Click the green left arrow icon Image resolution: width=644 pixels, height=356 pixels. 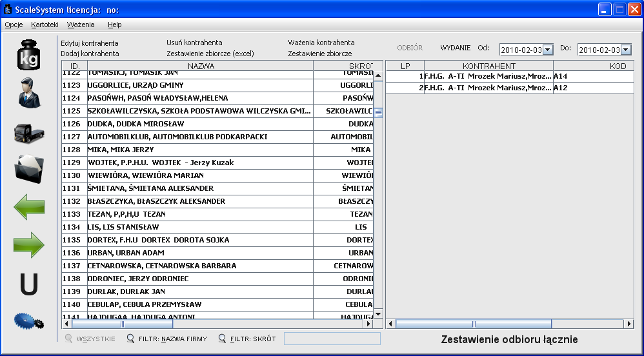pyautogui.click(x=29, y=207)
